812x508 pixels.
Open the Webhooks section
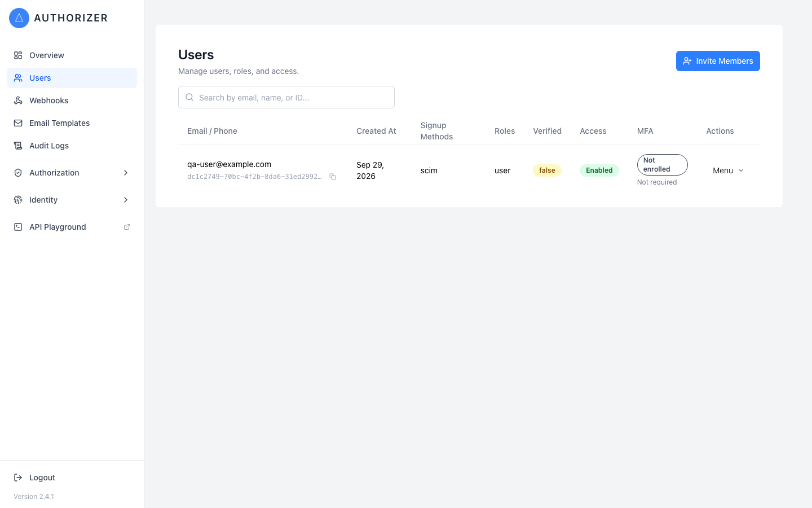pos(72,100)
